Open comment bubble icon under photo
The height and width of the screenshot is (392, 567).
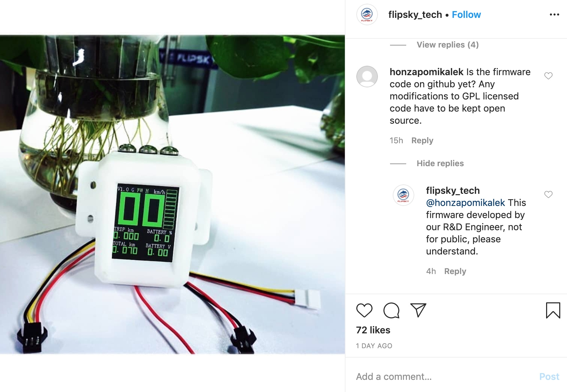pyautogui.click(x=391, y=310)
